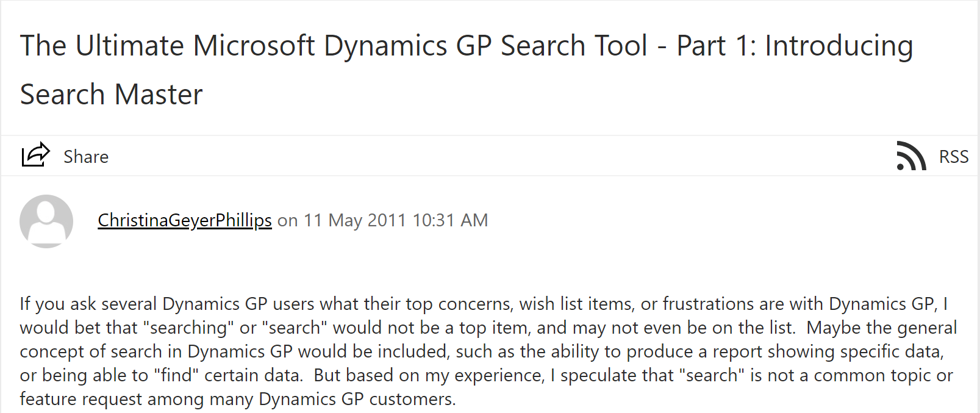Image resolution: width=980 pixels, height=413 pixels.
Task: Click the author byline row
Action: [293, 221]
